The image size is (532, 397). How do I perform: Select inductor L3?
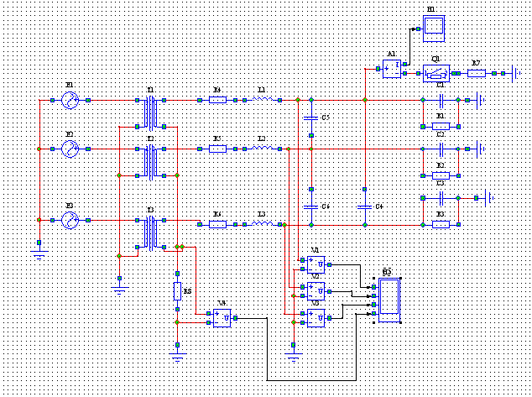(263, 223)
